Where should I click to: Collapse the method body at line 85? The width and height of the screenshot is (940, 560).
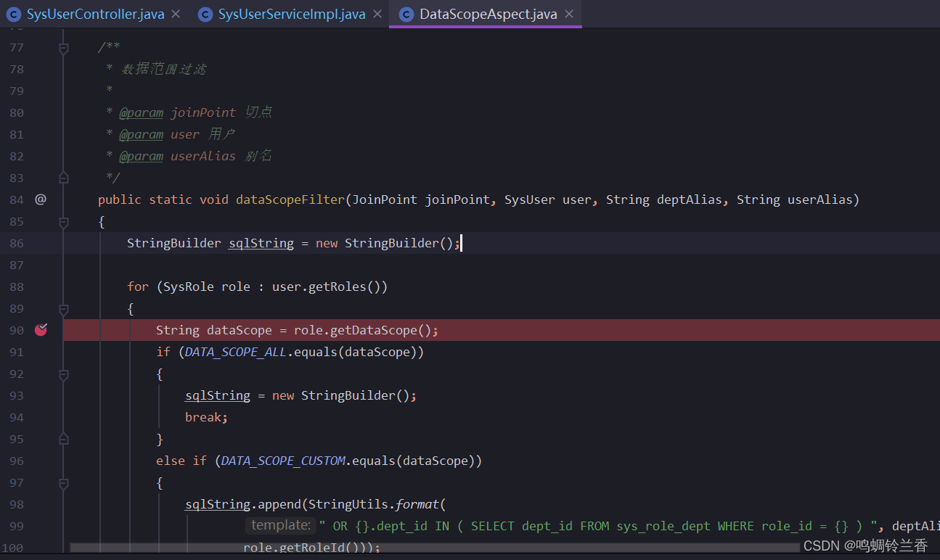64,222
